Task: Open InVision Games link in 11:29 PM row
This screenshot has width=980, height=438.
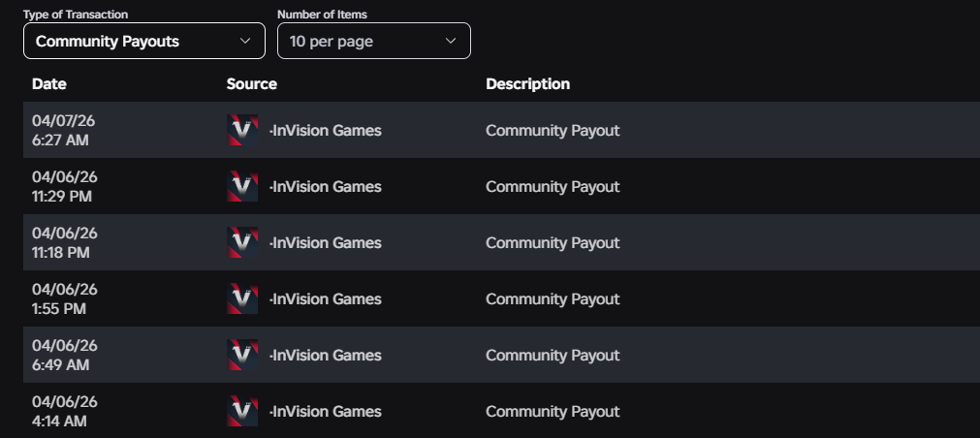Action: [x=326, y=186]
